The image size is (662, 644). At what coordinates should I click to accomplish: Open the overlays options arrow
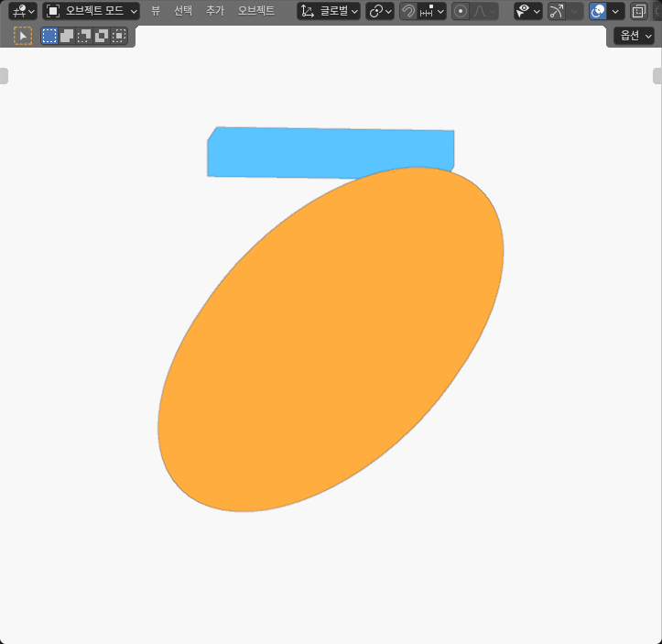(615, 11)
